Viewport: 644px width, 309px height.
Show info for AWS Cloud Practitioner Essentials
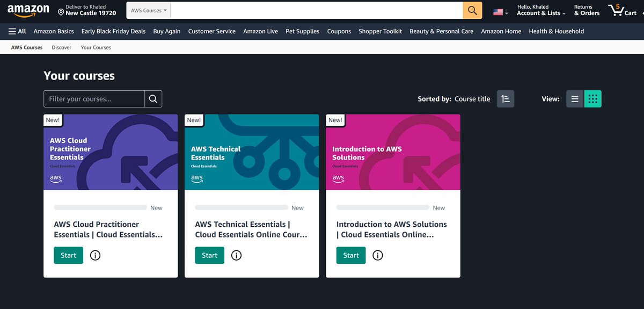tap(95, 255)
